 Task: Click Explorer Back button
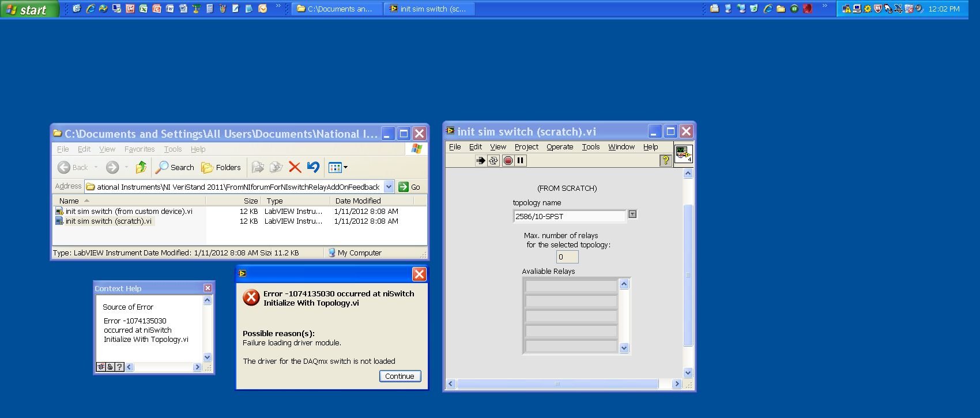(73, 167)
